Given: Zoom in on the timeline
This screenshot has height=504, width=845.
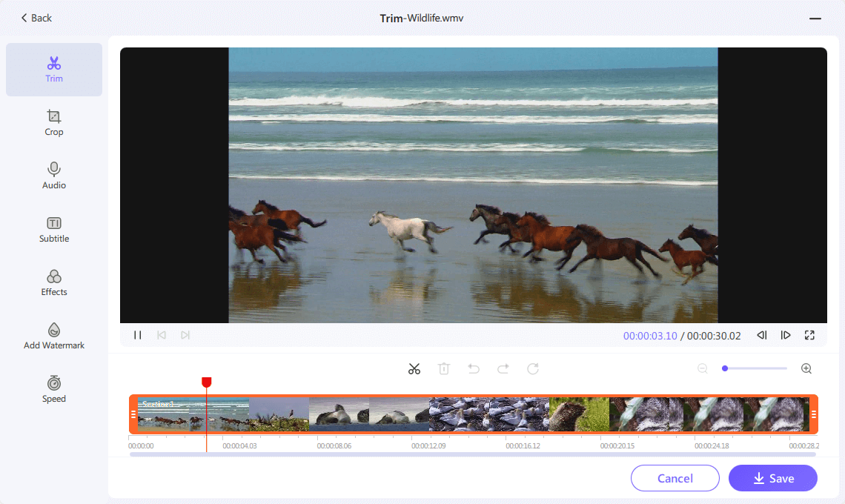Looking at the screenshot, I should pos(806,368).
